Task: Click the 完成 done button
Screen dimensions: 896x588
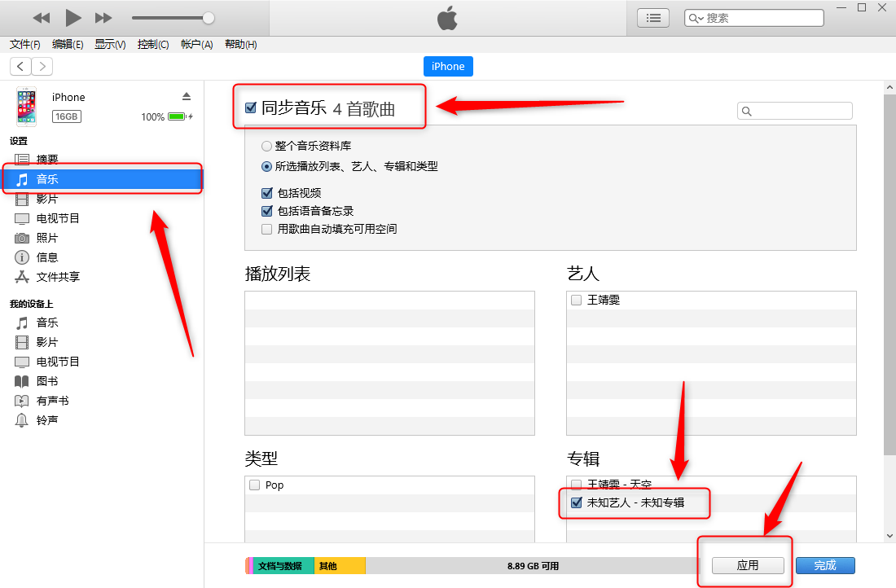Action: pyautogui.click(x=825, y=565)
